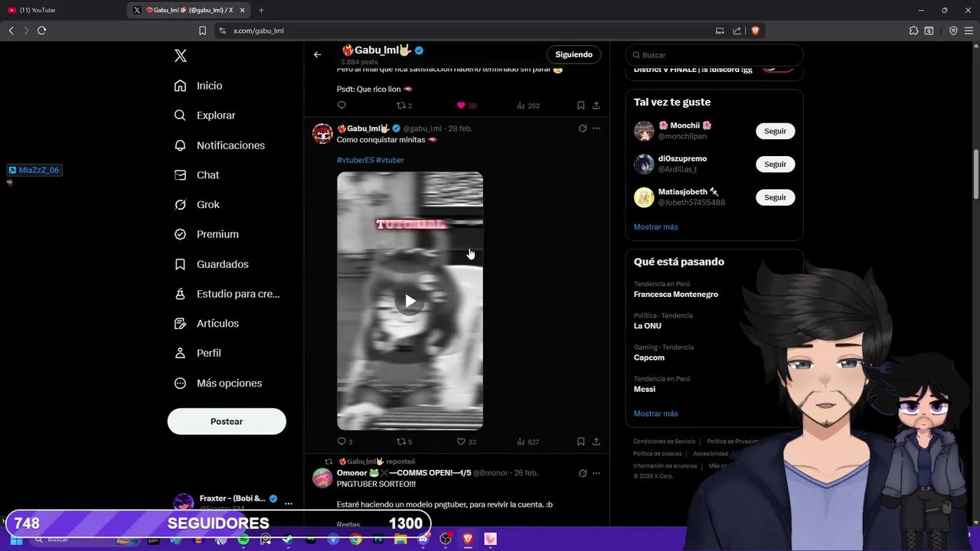Click 'Mostrar más' under Qué está pasando
Screen dimensions: 980x551
coord(655,414)
